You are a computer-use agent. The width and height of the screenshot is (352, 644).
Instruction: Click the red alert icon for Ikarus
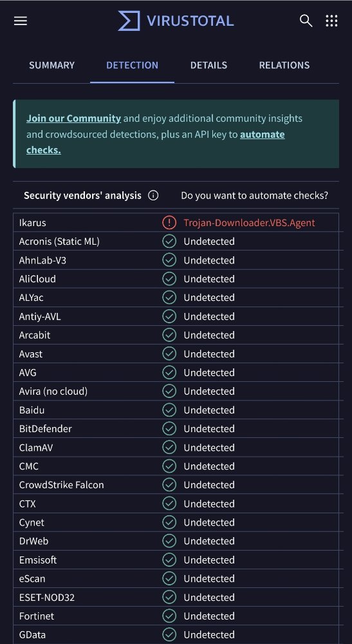tap(169, 223)
